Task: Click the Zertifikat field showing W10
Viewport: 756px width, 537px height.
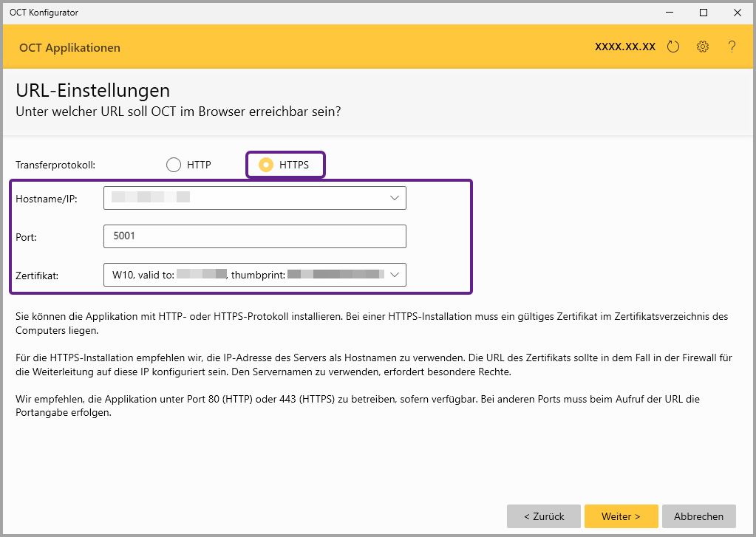Action: click(x=244, y=275)
